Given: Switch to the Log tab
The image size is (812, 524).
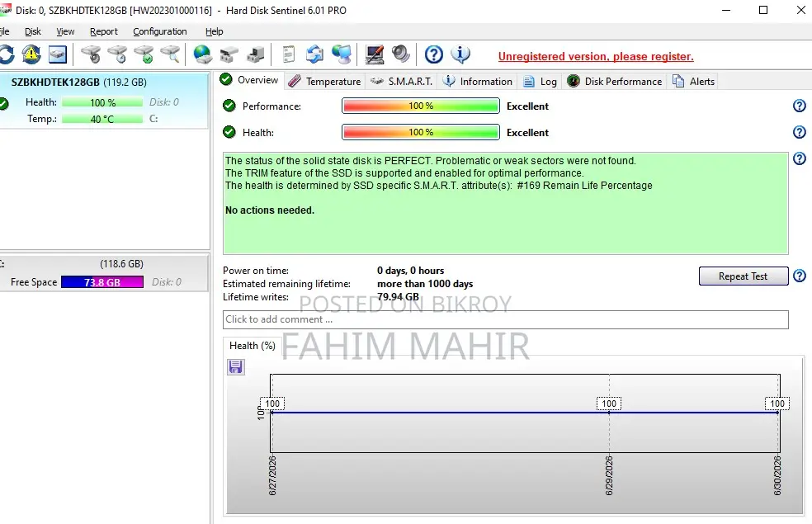Looking at the screenshot, I should point(541,82).
